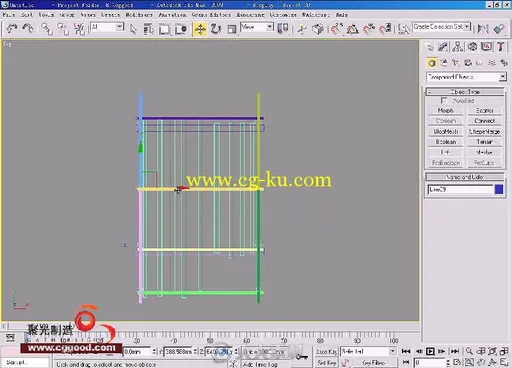Click the Use Pivot Point Center icon

point(283,29)
